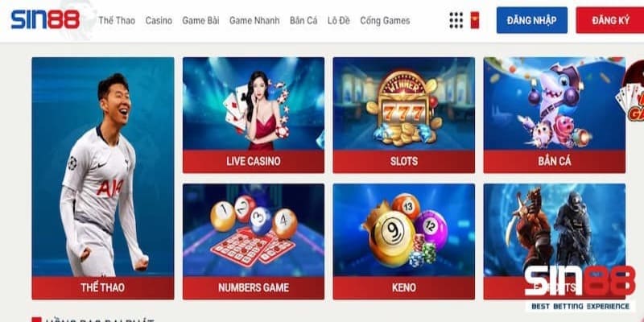Open the Thể Thao menu
This screenshot has height=322, width=644.
pos(117,21)
